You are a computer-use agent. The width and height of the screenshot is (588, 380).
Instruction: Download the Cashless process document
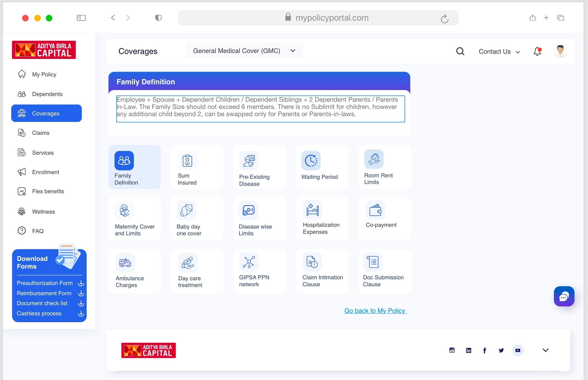click(x=50, y=313)
